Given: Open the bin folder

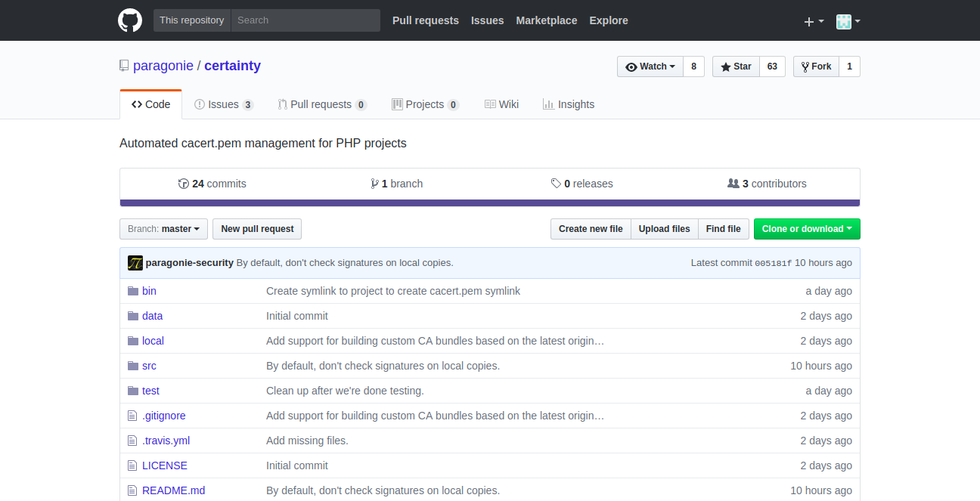Looking at the screenshot, I should point(149,291).
